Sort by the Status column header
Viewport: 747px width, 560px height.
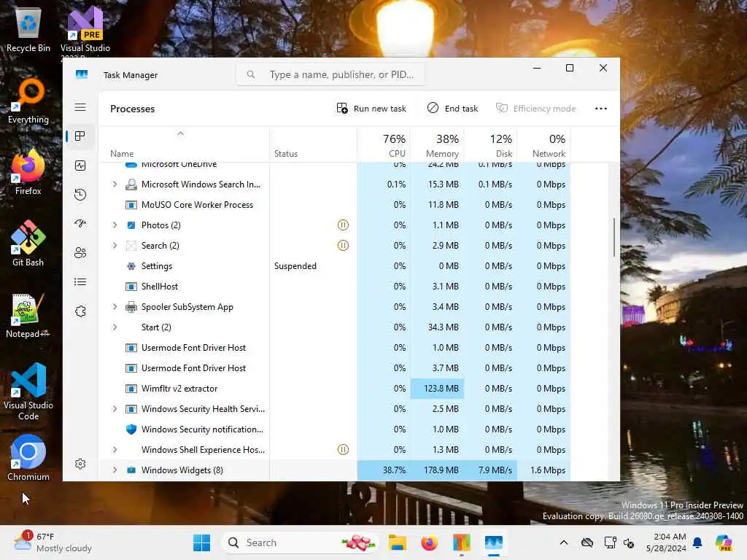(x=313, y=145)
